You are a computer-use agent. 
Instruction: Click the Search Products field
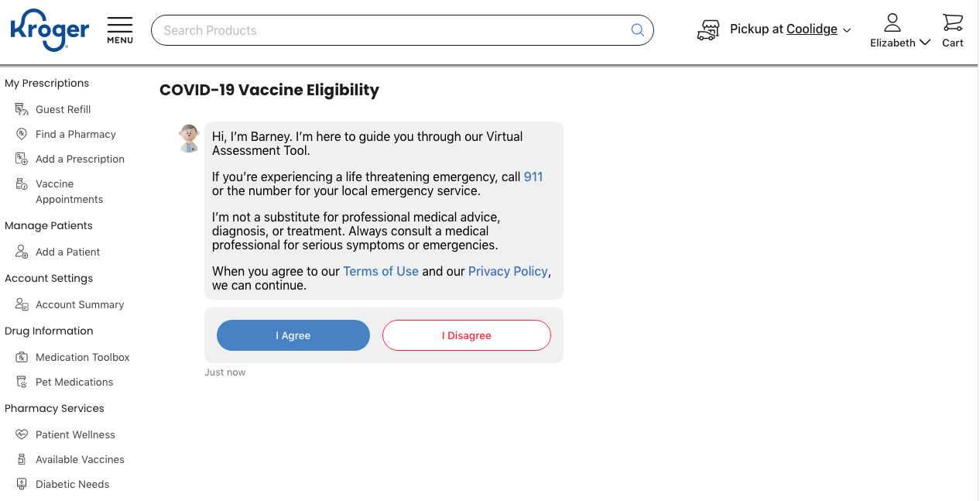[x=402, y=30]
